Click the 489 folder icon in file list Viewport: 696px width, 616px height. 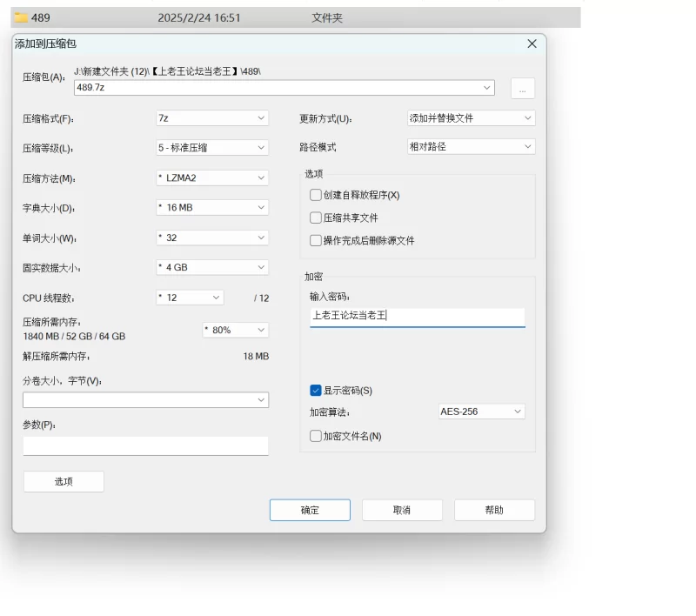[21, 17]
